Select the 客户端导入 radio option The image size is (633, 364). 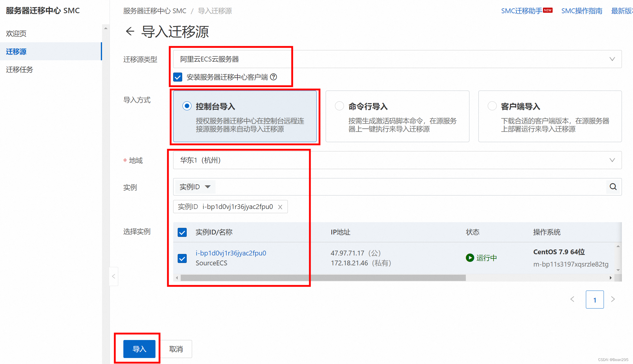492,106
